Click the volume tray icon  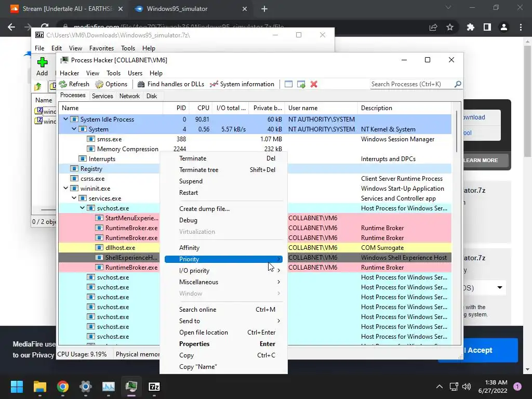click(467, 387)
